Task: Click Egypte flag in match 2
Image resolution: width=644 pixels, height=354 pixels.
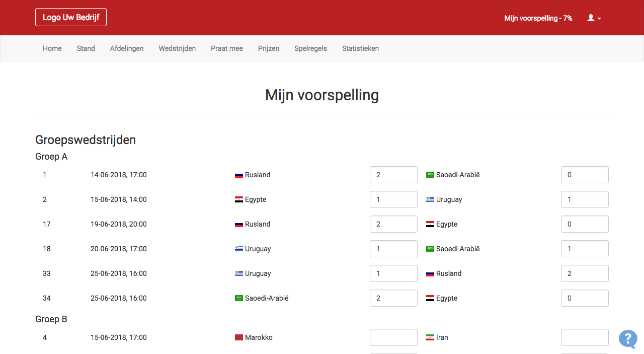Action: tap(239, 200)
